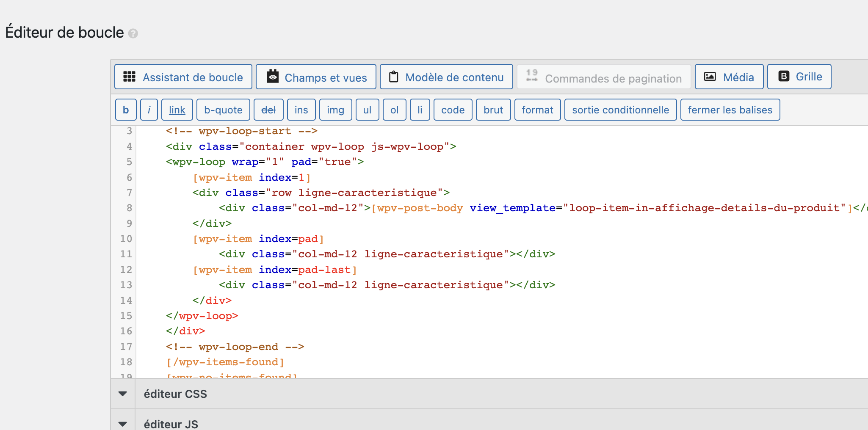Apply bold with the b quicktag
Viewport: 868px width, 430px height.
coord(126,110)
